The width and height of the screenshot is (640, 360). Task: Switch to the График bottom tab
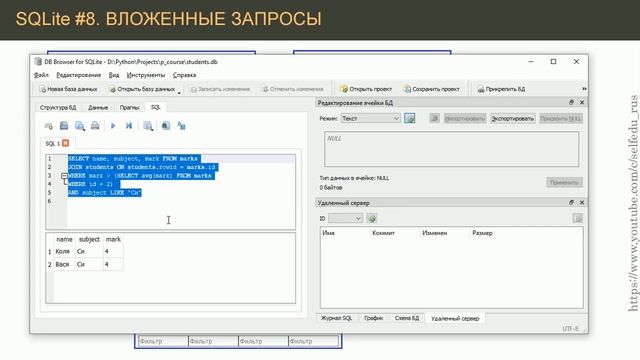point(373,318)
